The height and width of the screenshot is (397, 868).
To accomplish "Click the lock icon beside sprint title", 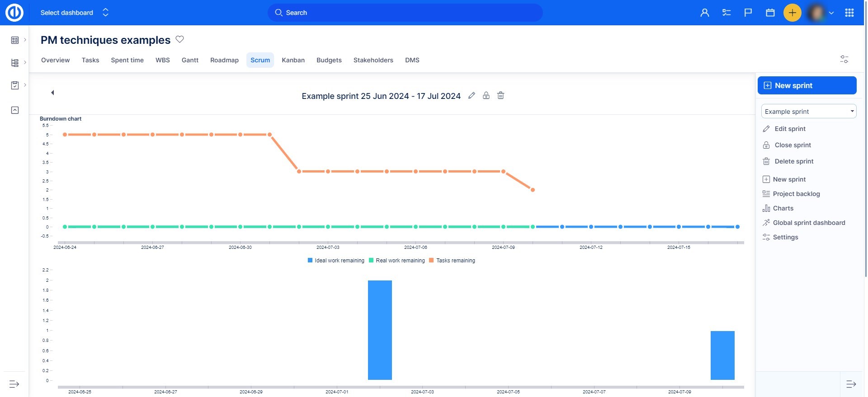I will click(486, 95).
